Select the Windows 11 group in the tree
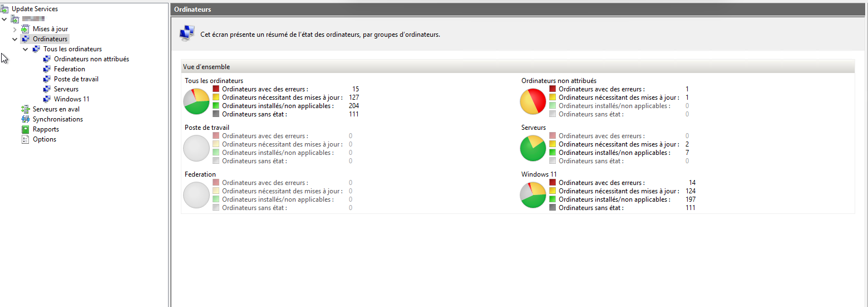The height and width of the screenshot is (307, 868). point(72,99)
